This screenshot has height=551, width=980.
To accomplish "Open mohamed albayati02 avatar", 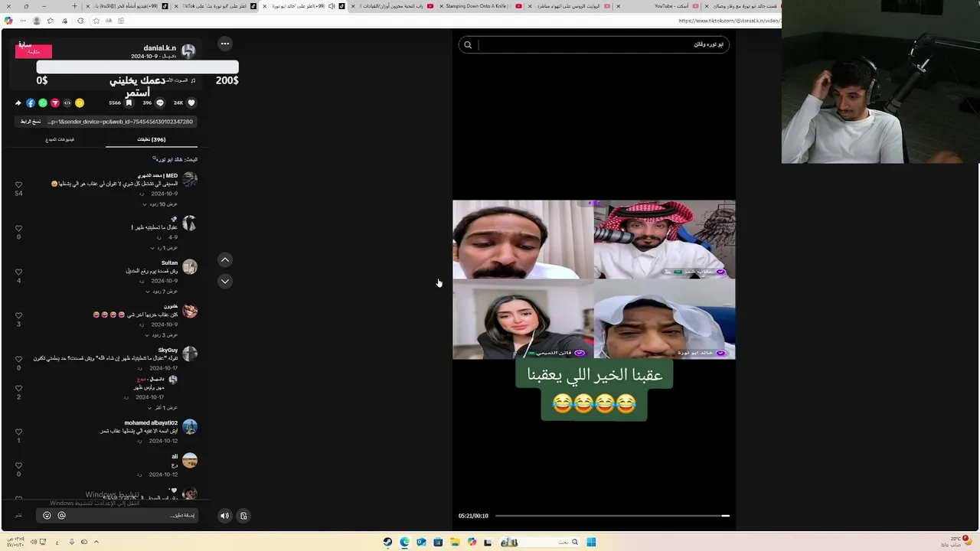I will 190,426.
